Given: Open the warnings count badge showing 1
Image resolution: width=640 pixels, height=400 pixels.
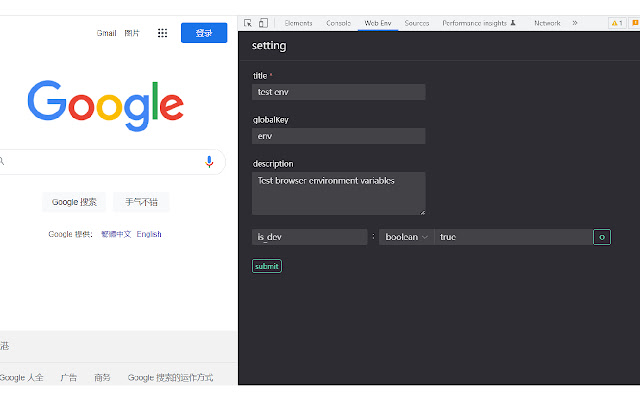Looking at the screenshot, I should (x=617, y=23).
